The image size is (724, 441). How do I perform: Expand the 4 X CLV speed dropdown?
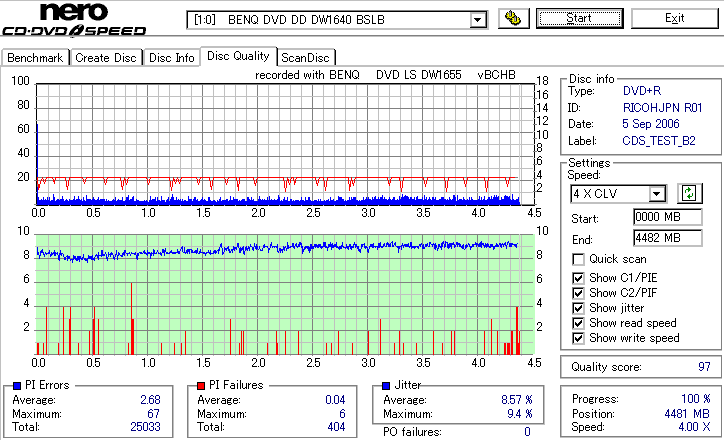(x=656, y=193)
